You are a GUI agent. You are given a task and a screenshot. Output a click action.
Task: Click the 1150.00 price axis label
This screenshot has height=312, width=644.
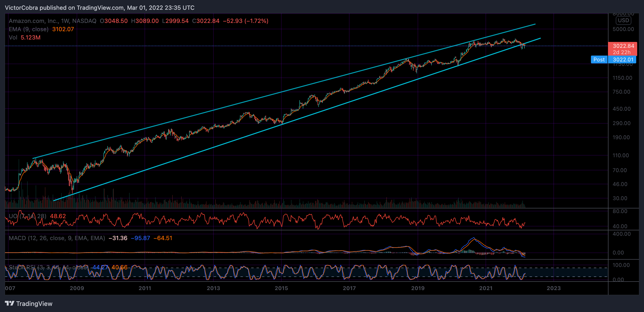[622, 78]
